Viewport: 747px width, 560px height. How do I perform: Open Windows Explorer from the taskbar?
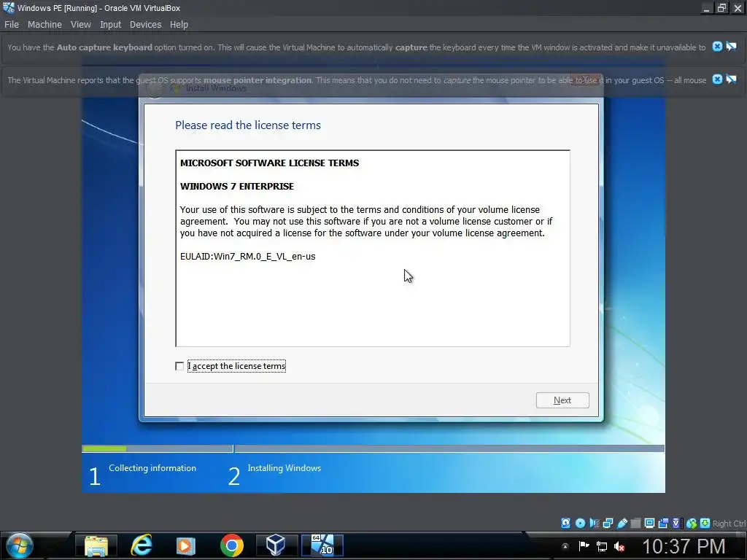point(96,545)
